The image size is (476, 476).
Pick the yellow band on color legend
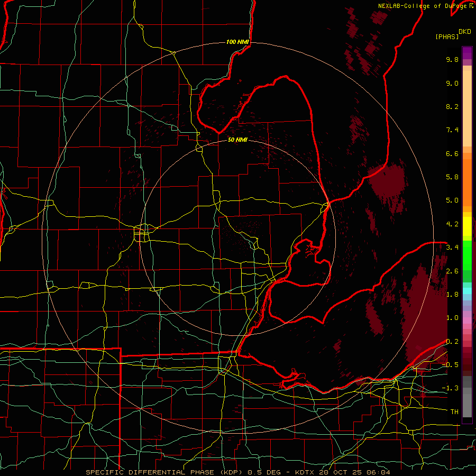[467, 226]
